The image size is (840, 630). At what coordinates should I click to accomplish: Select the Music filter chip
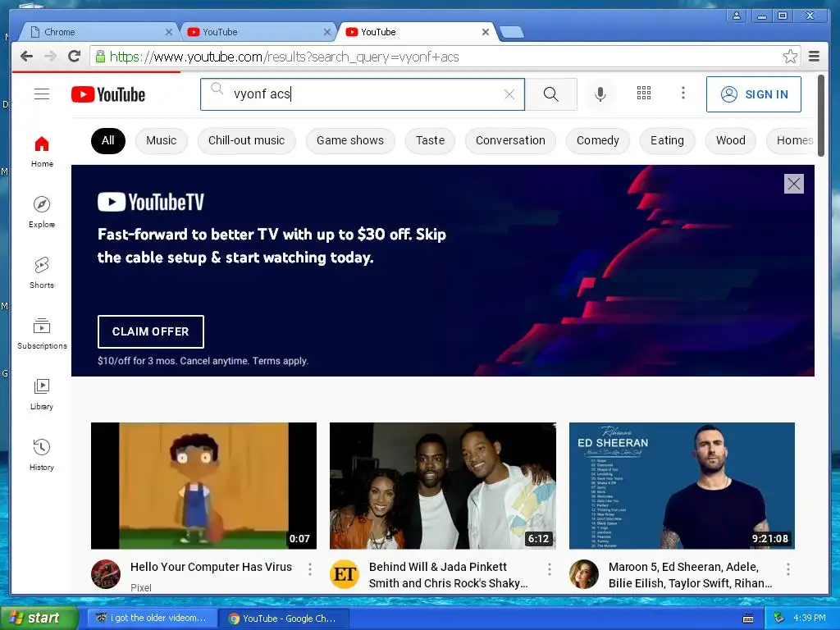pos(162,141)
